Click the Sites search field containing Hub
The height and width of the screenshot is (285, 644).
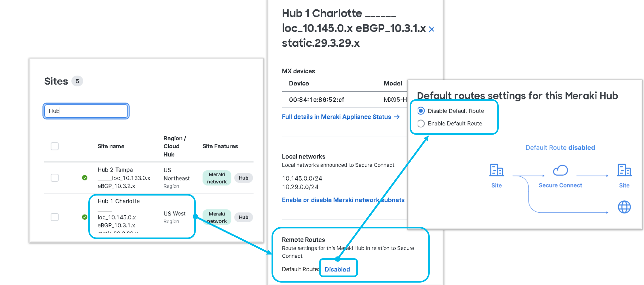(x=86, y=111)
